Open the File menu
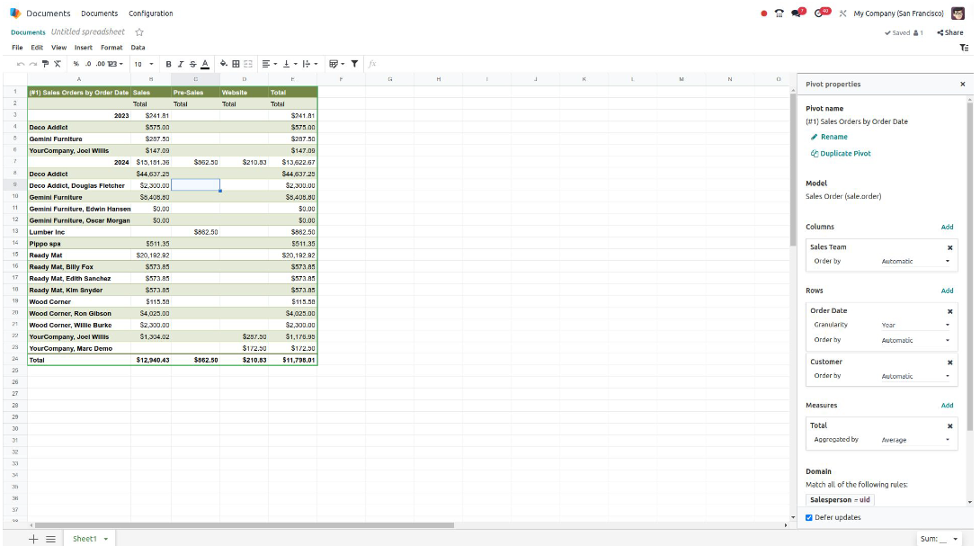Screen dimensions: 980x546 17,48
